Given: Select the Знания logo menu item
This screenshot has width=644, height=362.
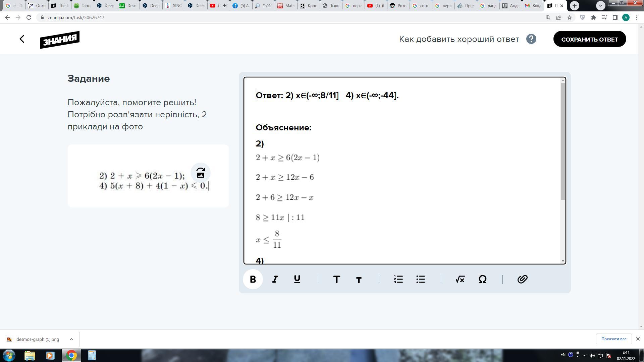Looking at the screenshot, I should [60, 39].
